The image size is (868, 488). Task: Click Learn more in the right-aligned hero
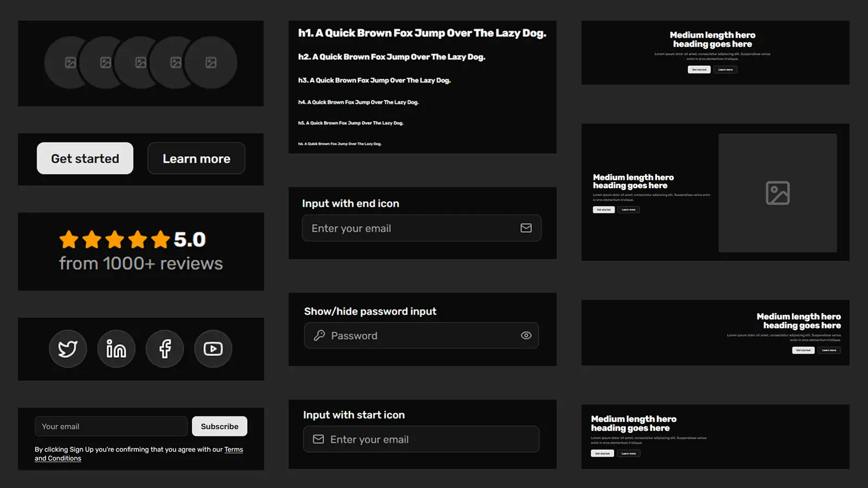click(x=829, y=350)
